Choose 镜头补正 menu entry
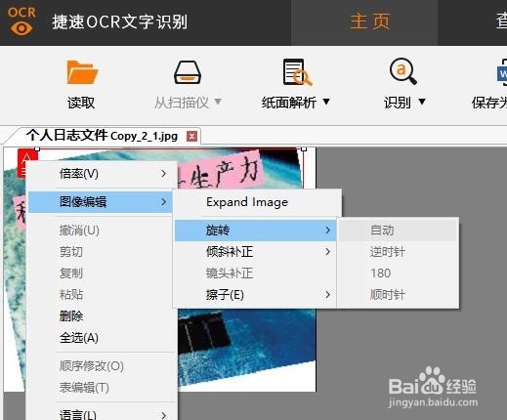 (256, 273)
